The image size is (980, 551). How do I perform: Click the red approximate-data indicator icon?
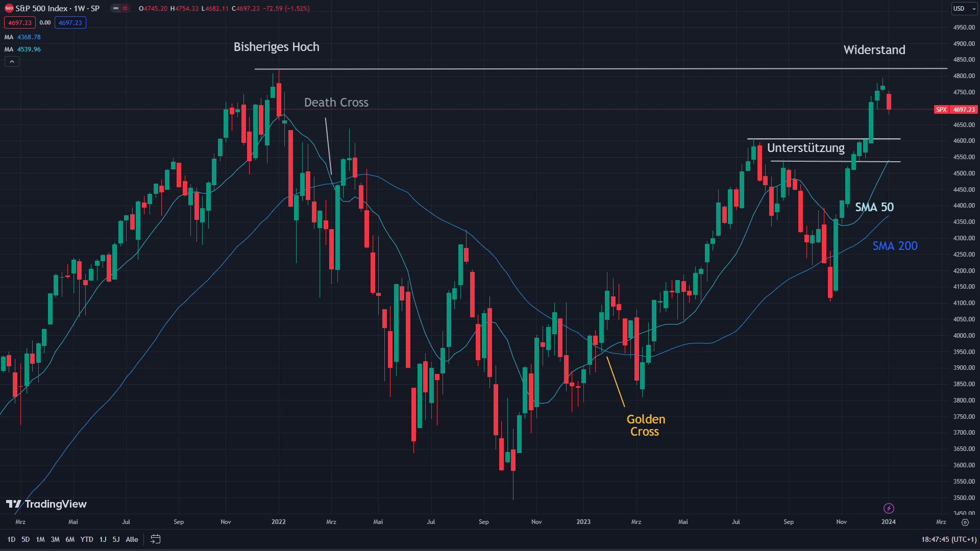(125, 9)
